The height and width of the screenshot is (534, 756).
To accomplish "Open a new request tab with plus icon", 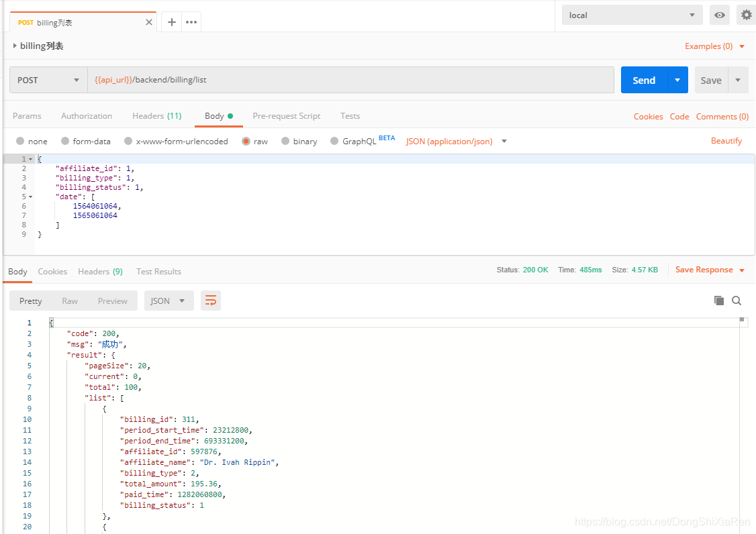I will pos(171,21).
